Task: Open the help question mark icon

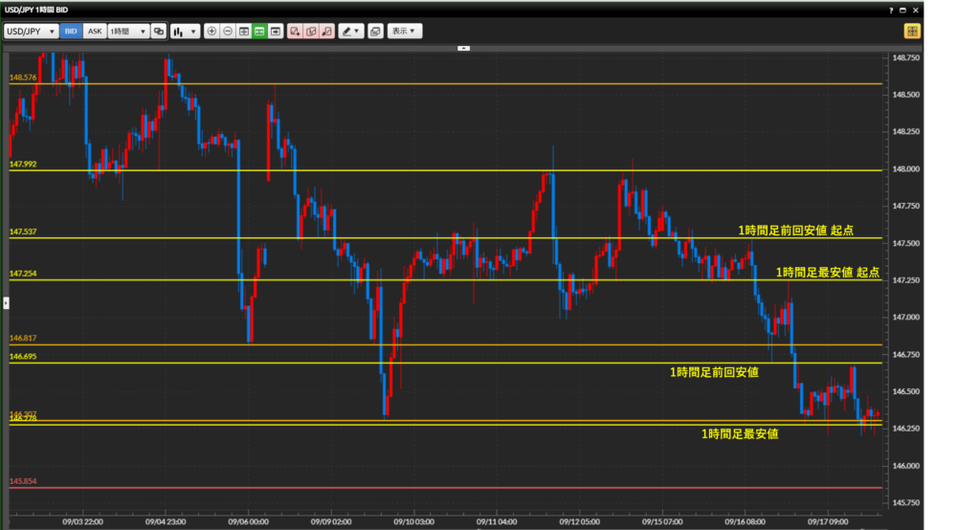Action: [x=891, y=9]
